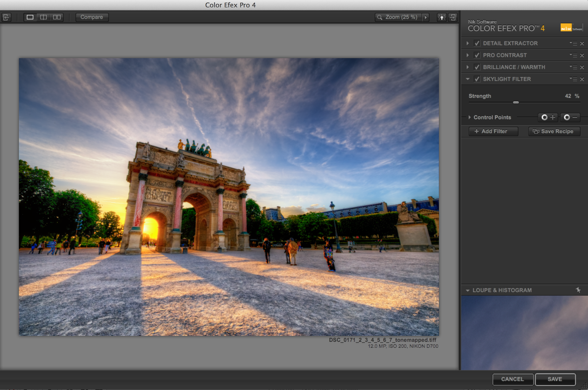Screen dimensions: 588x390
Task: Delete the Pro Contrast filter
Action: [582, 55]
